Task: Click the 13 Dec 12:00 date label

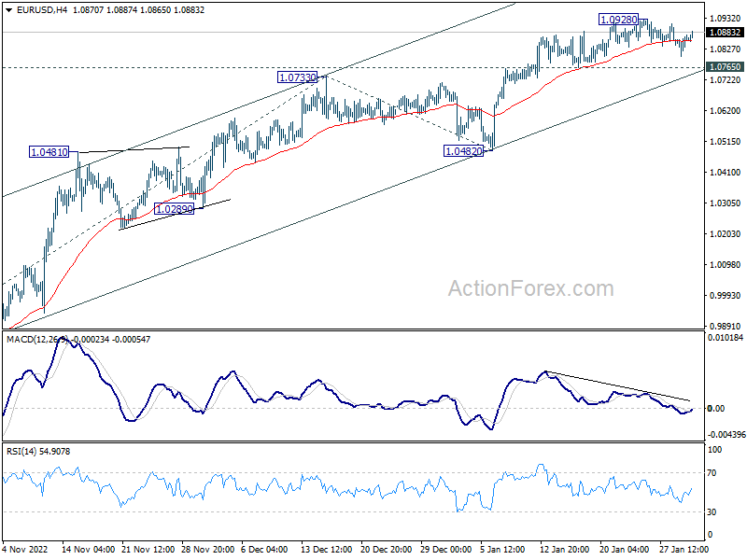Action: coord(326,549)
